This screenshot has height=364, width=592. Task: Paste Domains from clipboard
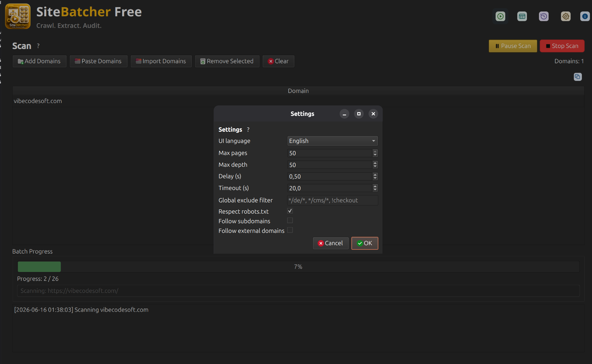pos(98,61)
